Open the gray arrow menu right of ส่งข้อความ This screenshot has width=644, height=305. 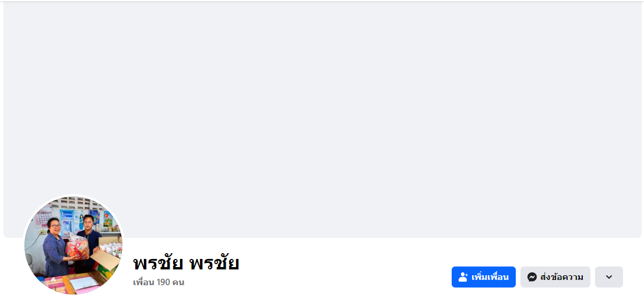point(609,277)
